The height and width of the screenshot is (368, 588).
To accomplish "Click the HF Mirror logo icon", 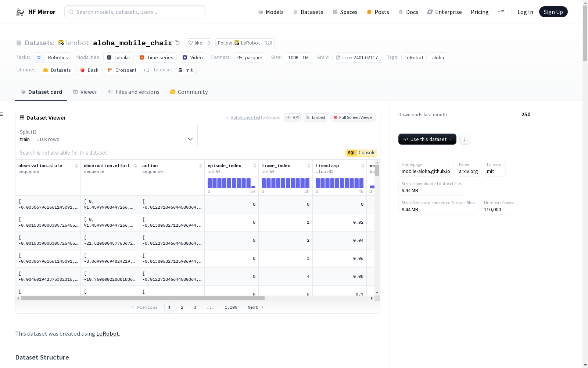I will tap(20, 12).
